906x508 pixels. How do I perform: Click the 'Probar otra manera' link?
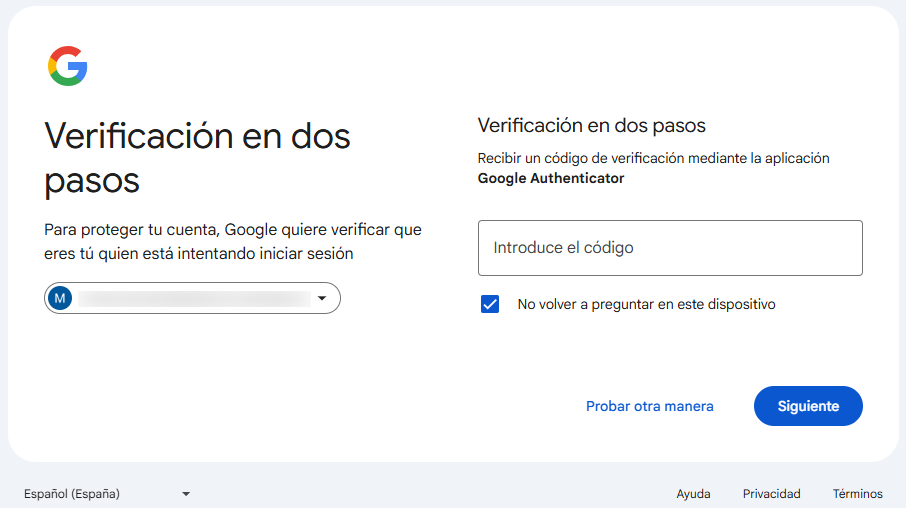pyautogui.click(x=649, y=406)
